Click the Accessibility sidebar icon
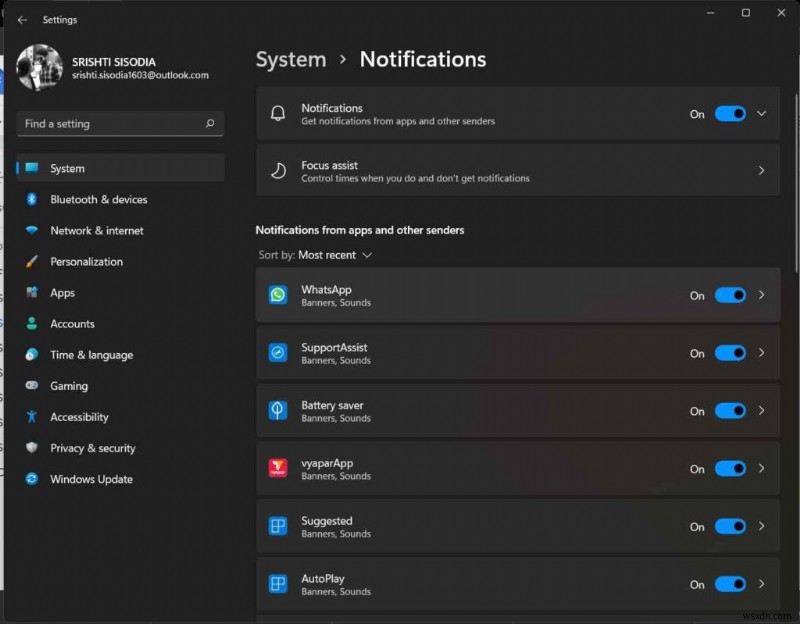 [x=30, y=417]
